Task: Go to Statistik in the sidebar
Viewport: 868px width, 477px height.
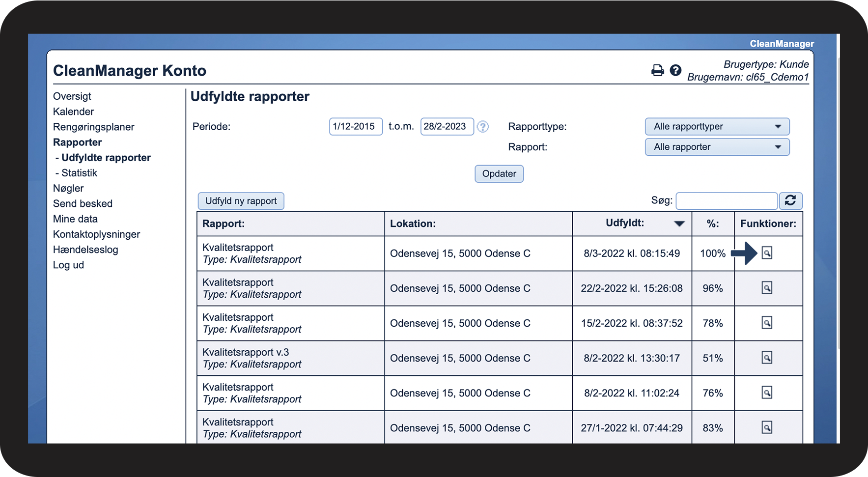Action: pos(79,173)
